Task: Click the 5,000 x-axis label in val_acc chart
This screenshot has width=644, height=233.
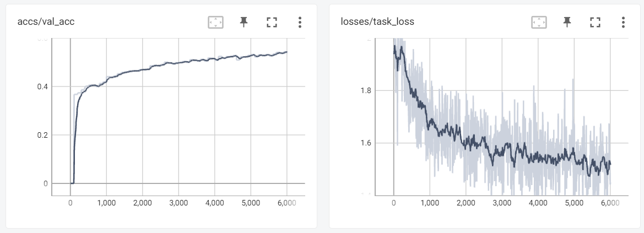Action: 251,203
